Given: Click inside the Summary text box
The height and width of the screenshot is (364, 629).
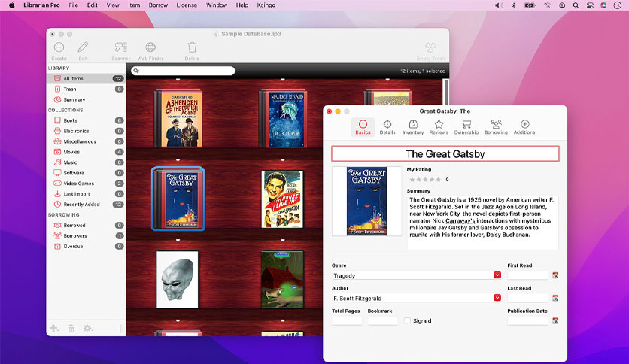Looking at the screenshot, I should pos(482,223).
